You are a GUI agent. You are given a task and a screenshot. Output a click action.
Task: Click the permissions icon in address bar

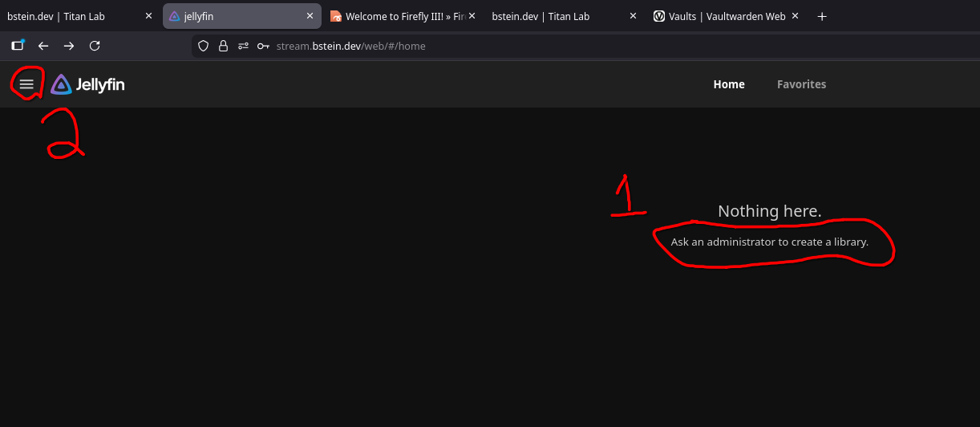(x=243, y=46)
